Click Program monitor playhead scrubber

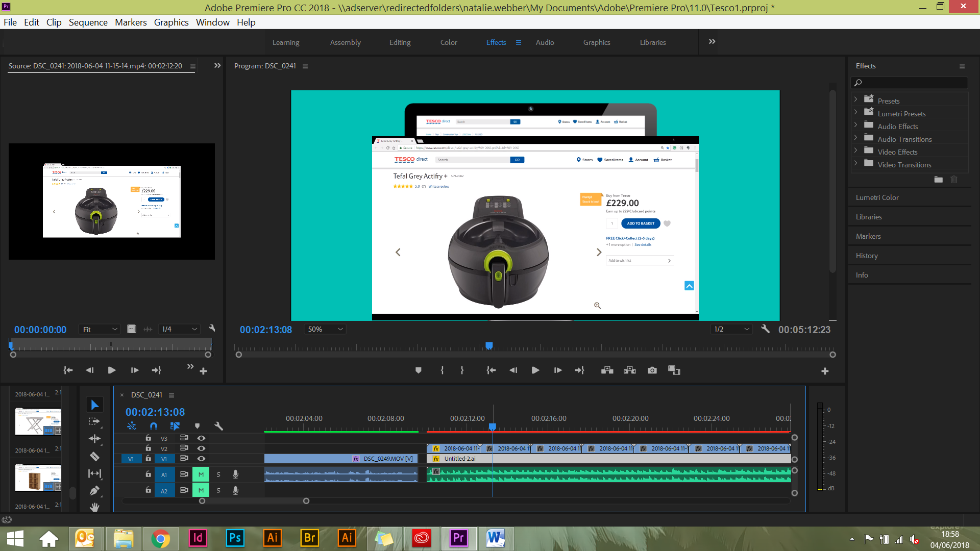tap(489, 346)
